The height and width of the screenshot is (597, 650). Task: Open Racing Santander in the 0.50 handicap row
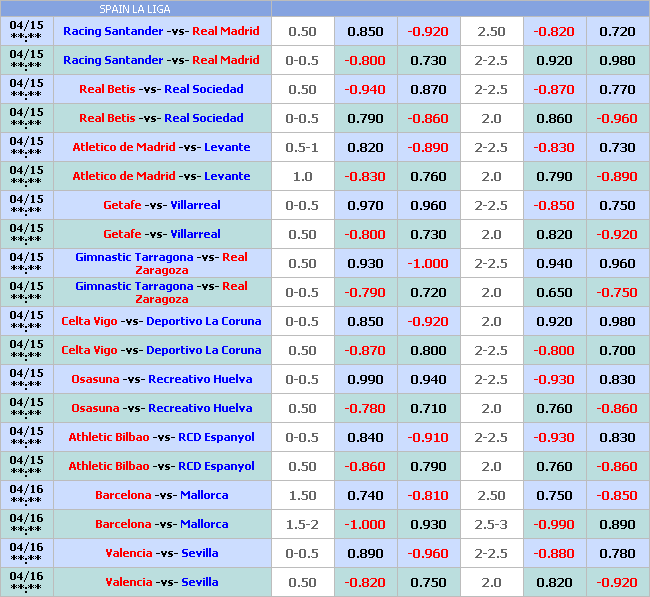click(x=112, y=31)
